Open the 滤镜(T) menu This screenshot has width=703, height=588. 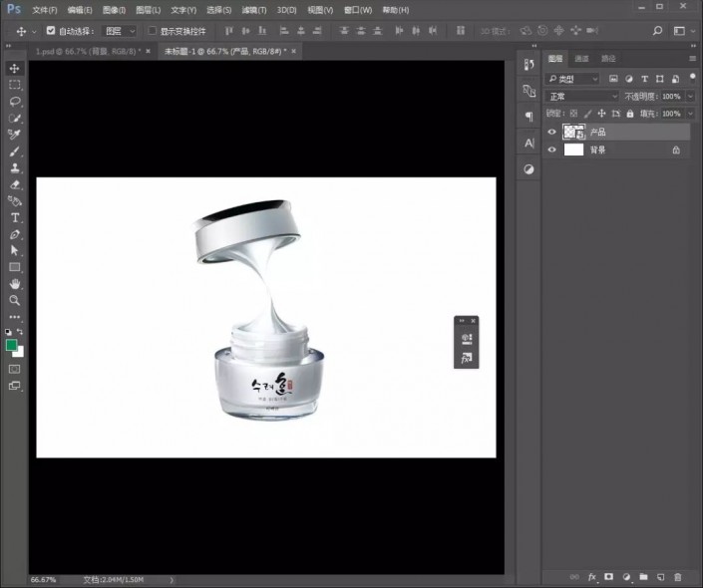click(253, 10)
